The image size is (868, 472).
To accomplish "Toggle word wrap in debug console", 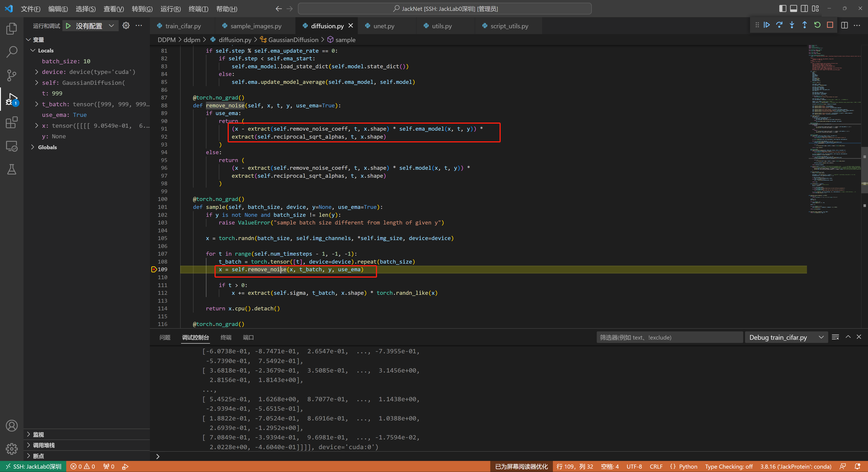I will point(835,337).
